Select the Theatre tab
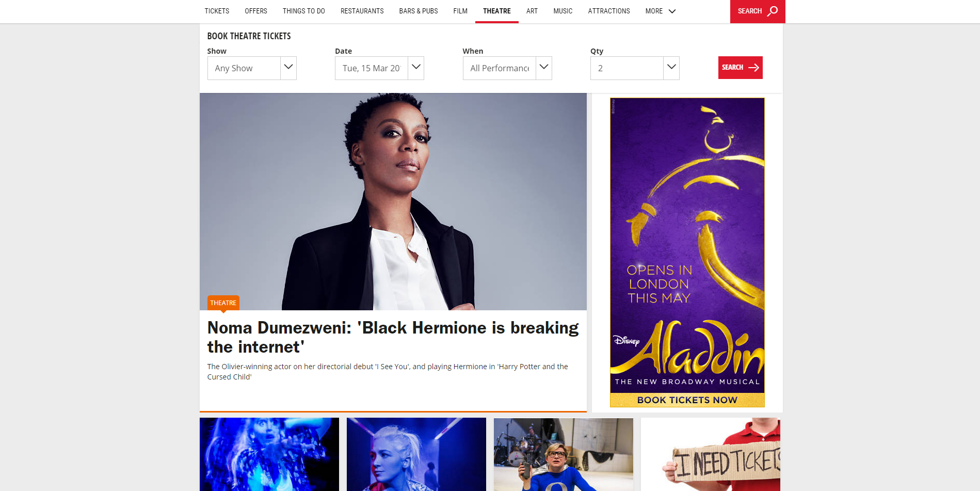This screenshot has width=980, height=491. tap(497, 11)
